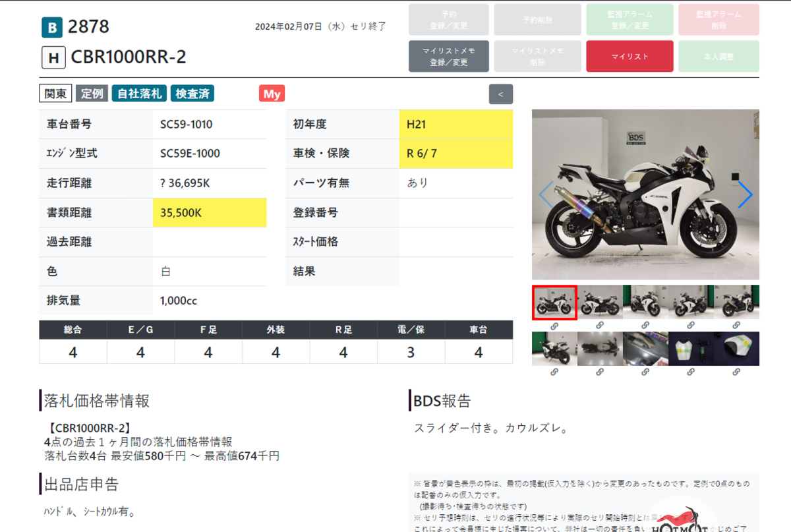Click the 総合 overall score of 4

(x=73, y=353)
